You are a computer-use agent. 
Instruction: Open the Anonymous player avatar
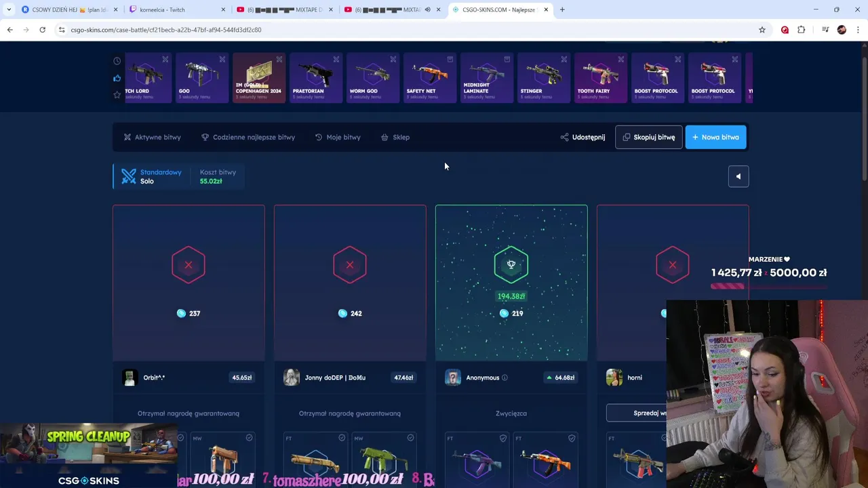click(452, 378)
